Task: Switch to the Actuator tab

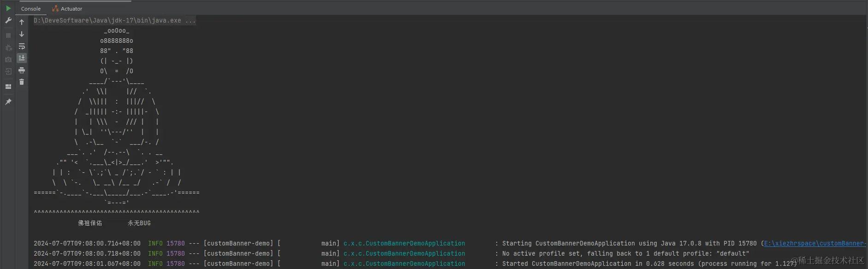Action: 67,9
